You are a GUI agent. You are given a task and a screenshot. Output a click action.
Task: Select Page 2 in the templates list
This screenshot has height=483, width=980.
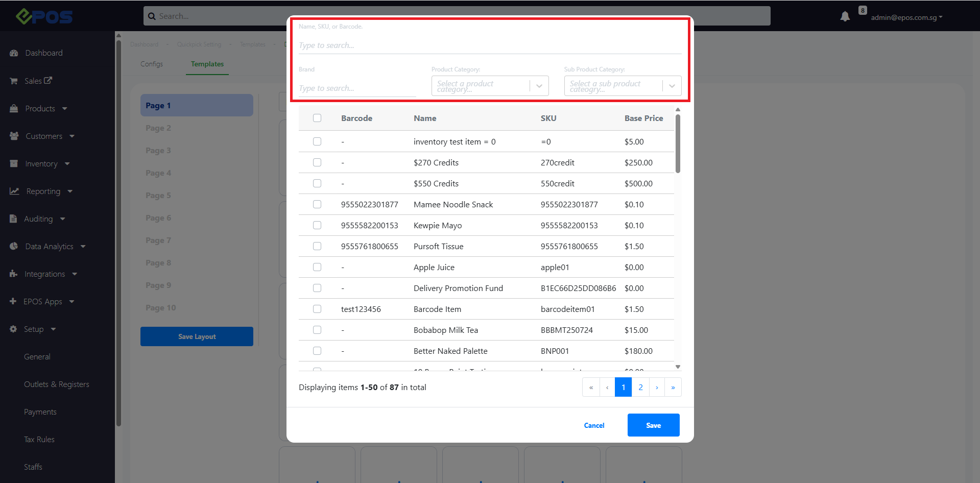158,128
